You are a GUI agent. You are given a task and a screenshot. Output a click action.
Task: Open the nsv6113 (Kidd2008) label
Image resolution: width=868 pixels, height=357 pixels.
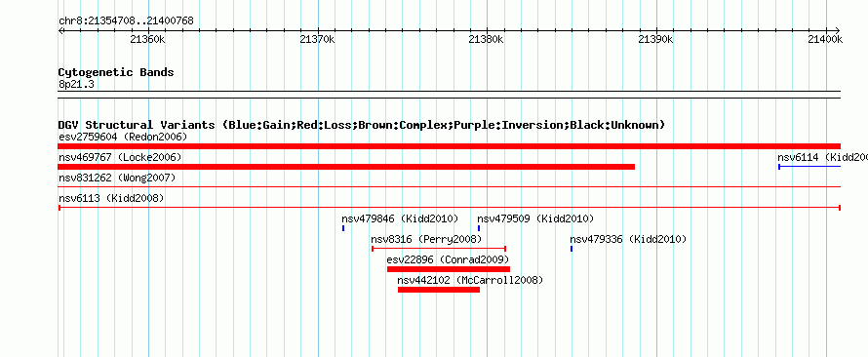(x=111, y=198)
